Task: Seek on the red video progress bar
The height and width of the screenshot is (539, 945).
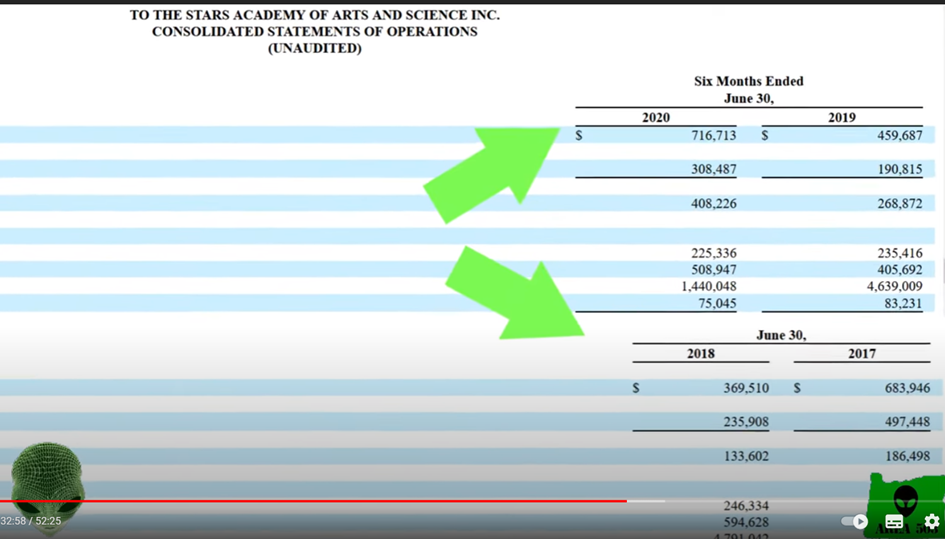Action: pyautogui.click(x=313, y=501)
